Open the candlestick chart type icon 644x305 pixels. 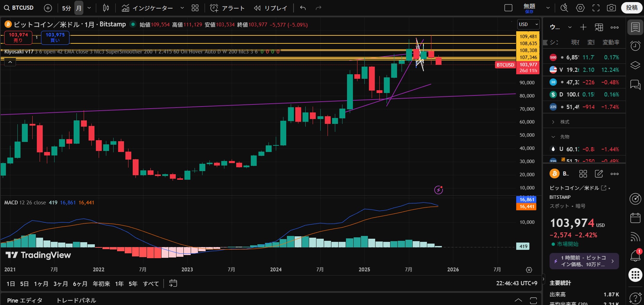pos(106,8)
